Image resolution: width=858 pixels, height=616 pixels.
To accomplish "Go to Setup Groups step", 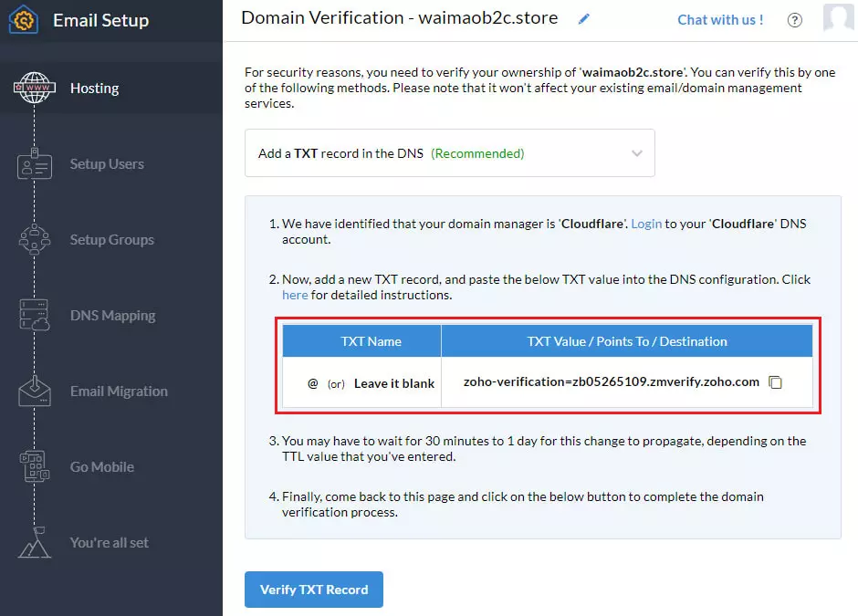I will pos(112,240).
